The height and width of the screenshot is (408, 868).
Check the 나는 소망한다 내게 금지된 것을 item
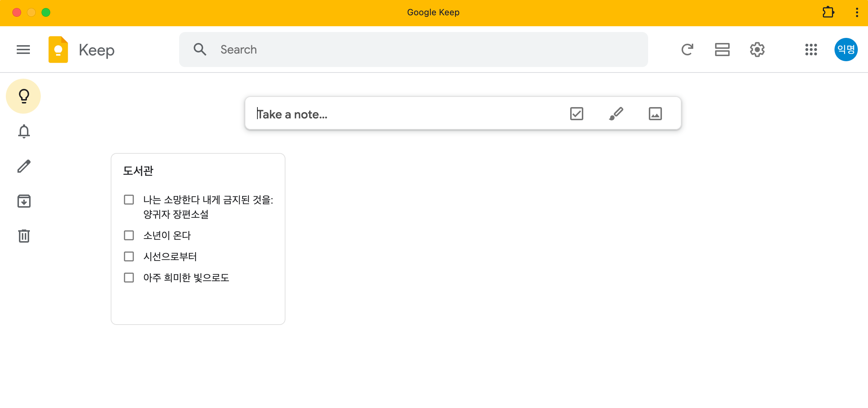pyautogui.click(x=129, y=200)
